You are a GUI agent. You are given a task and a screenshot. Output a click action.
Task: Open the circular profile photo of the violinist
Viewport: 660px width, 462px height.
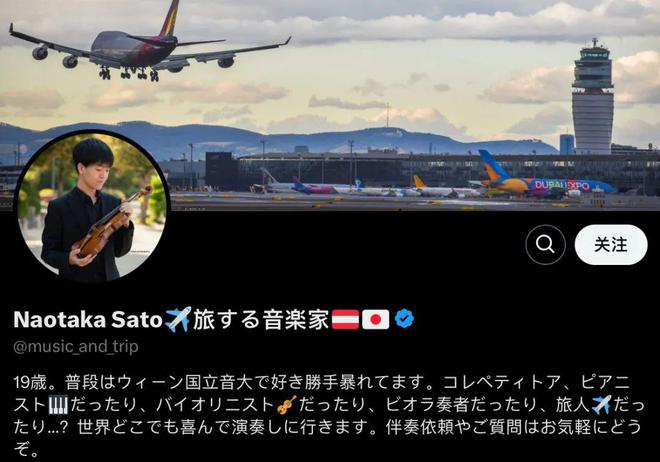click(x=92, y=206)
